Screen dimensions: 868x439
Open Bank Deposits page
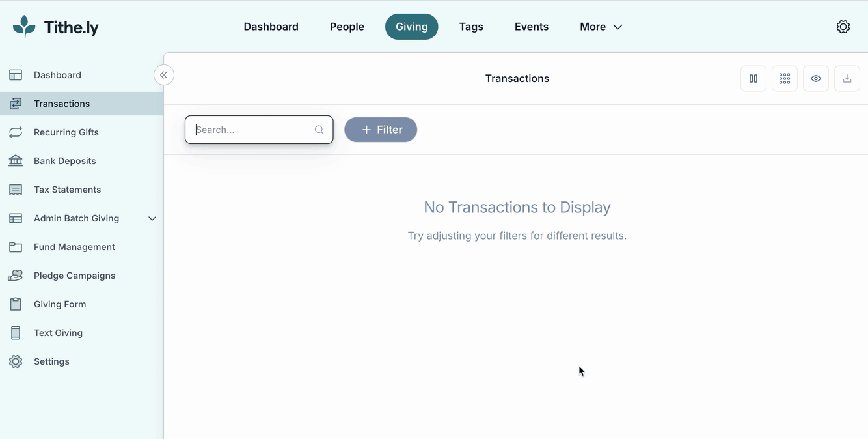pos(65,161)
